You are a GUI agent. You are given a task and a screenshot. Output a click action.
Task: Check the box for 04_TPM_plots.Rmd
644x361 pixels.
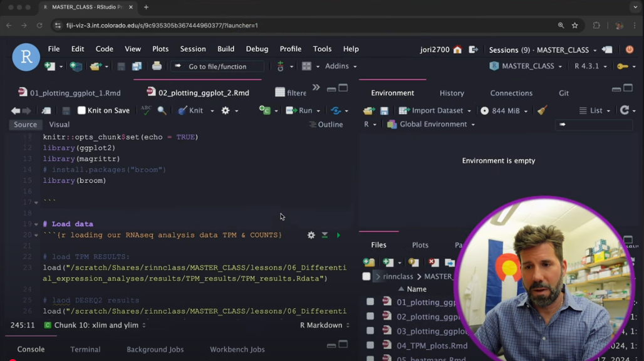pyautogui.click(x=370, y=345)
